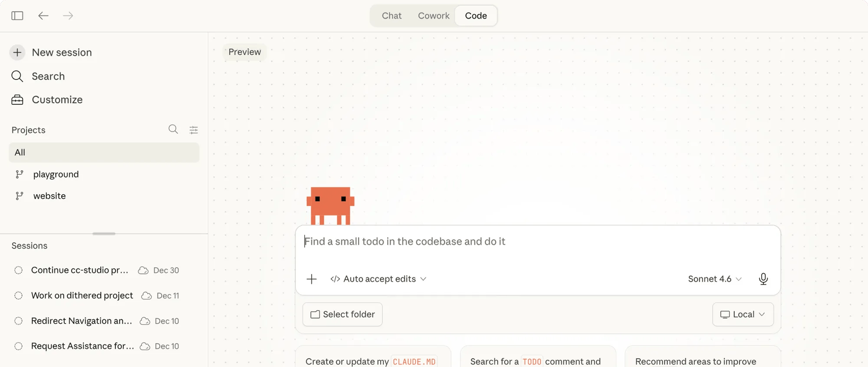868x367 pixels.
Task: Toggle the sidebar panel icon
Action: 17,16
